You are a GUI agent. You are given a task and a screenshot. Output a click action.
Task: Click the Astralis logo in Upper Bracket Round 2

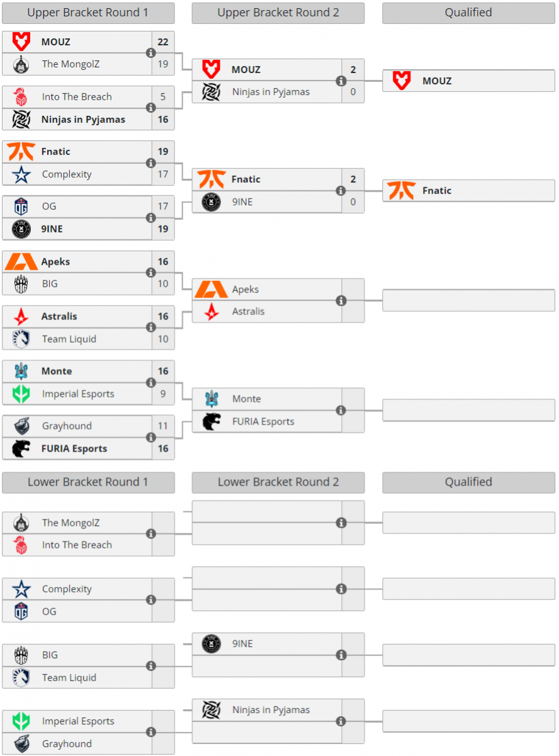click(212, 312)
